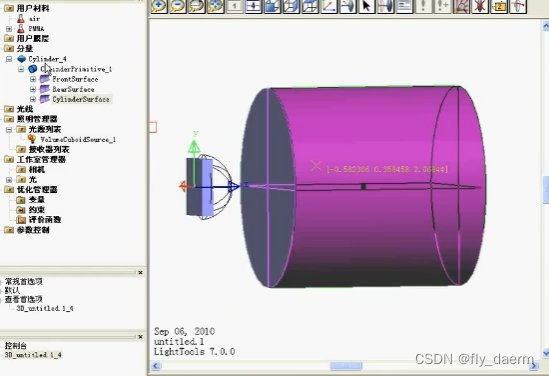This screenshot has width=549, height=376.
Task: Click the air material flask icon
Action: click(21, 19)
